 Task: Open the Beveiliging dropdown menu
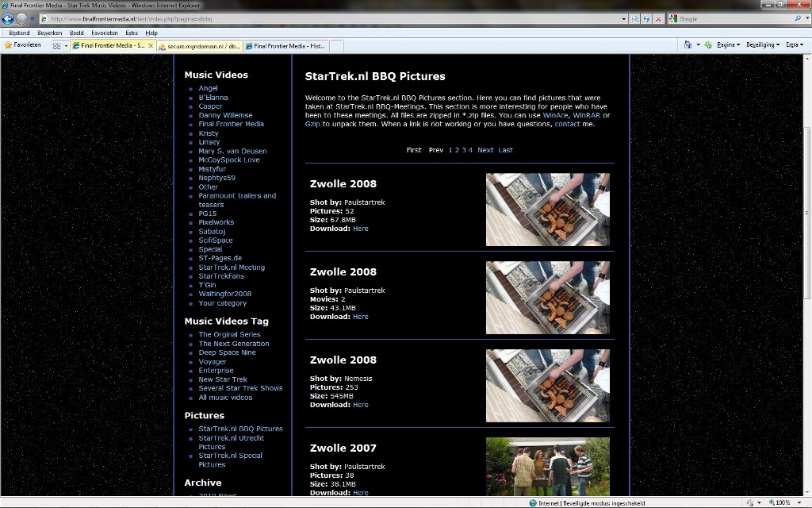click(x=763, y=45)
